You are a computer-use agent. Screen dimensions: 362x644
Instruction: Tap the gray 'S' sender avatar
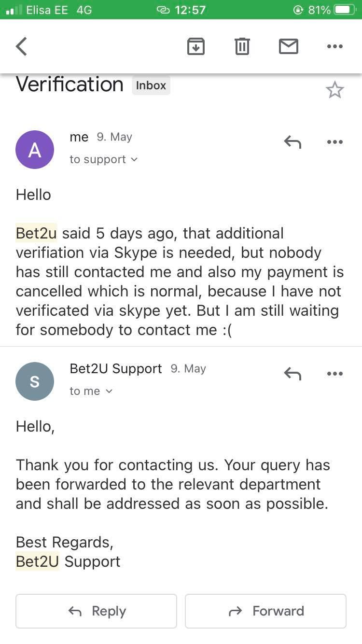[x=35, y=381]
